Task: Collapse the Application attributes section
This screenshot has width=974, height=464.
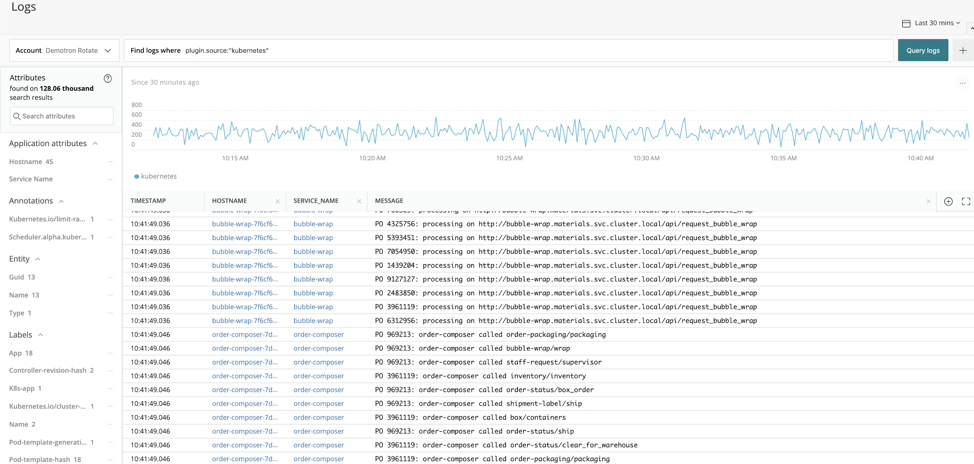Action: (95, 143)
